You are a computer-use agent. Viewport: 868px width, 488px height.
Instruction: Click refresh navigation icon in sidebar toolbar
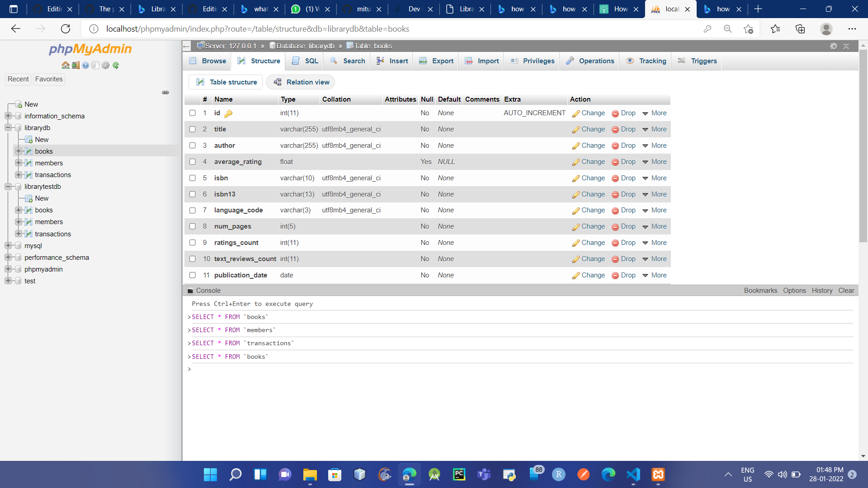[116, 65]
